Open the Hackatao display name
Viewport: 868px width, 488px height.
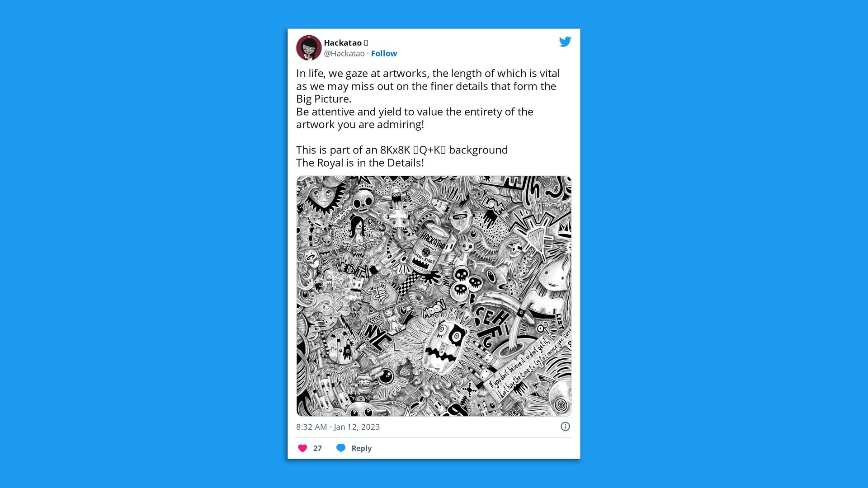(x=343, y=42)
